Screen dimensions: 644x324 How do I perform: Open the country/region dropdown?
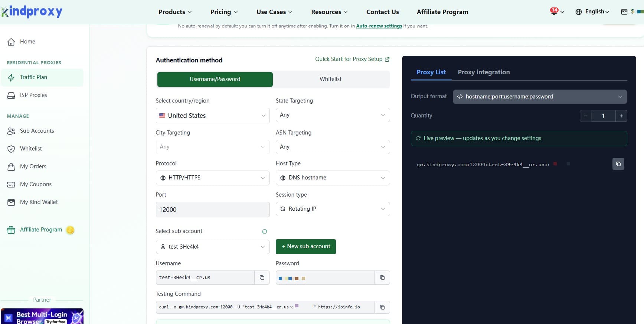point(213,116)
